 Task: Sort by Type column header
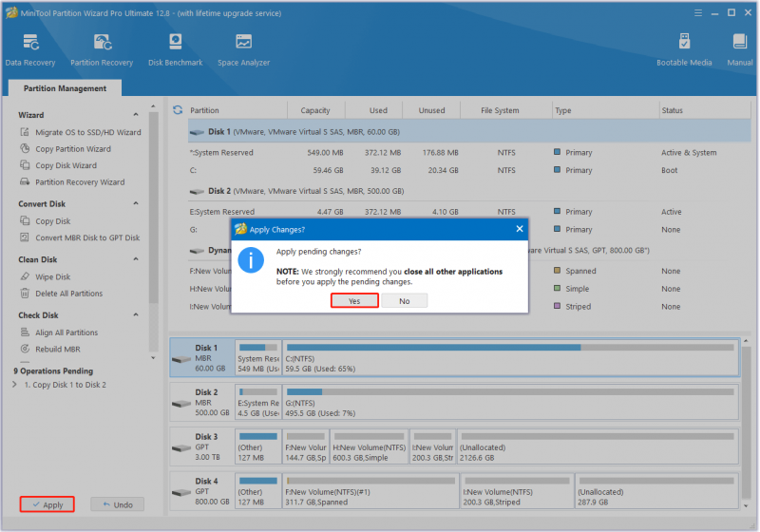[563, 110]
